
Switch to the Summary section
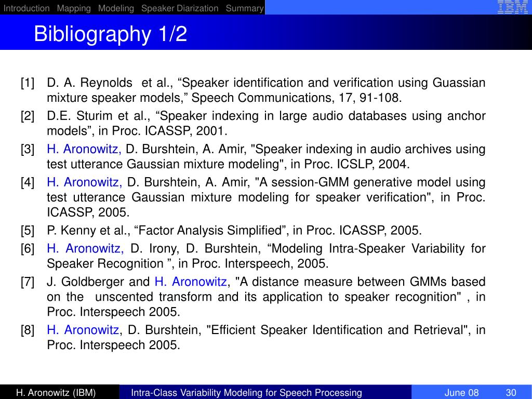245,8
